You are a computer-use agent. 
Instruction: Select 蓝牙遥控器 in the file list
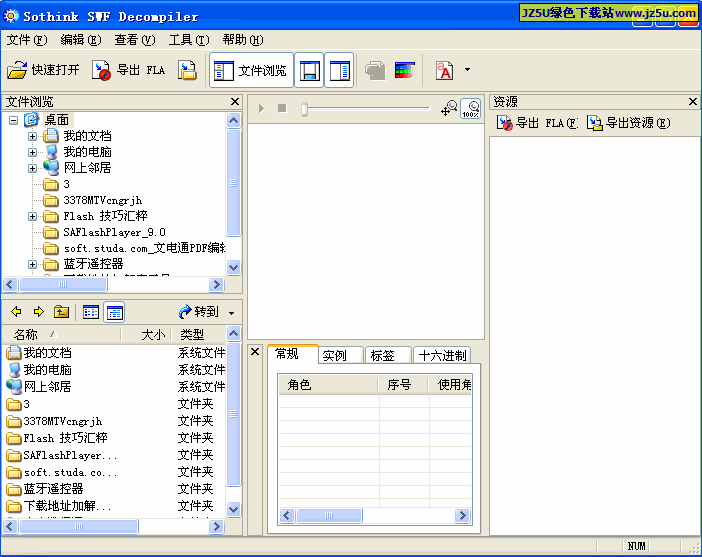[x=45, y=489]
